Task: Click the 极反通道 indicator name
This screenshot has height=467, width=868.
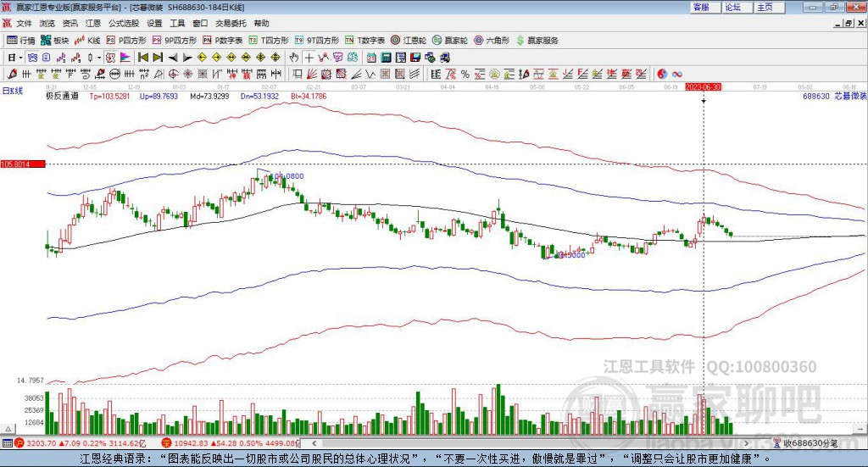Action: click(x=62, y=97)
